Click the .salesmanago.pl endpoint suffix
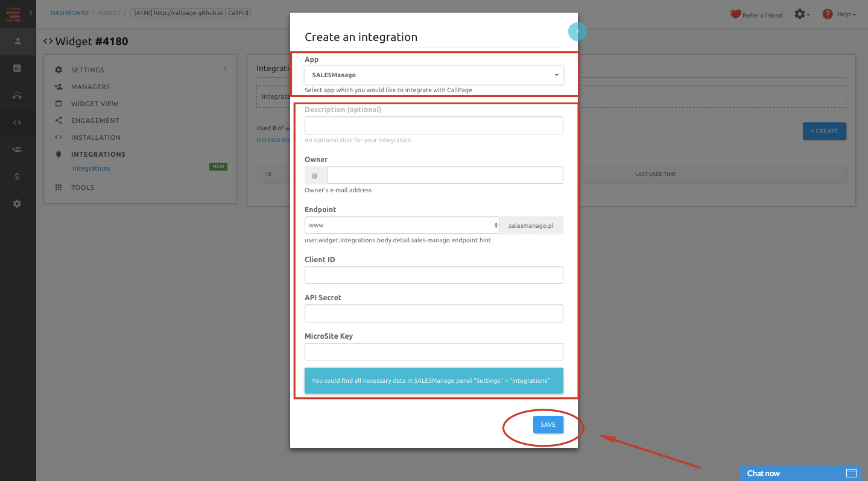This screenshot has height=481, width=868. [531, 225]
